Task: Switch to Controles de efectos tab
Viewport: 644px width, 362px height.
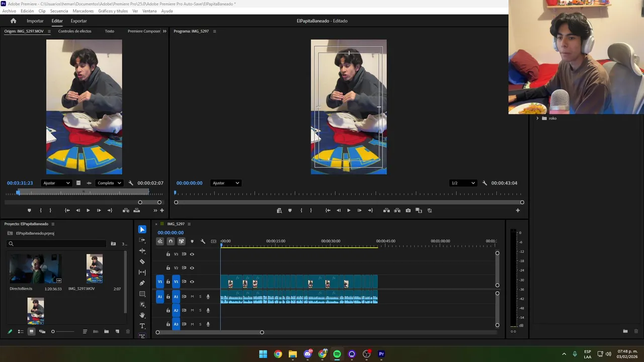Action: [x=74, y=31]
